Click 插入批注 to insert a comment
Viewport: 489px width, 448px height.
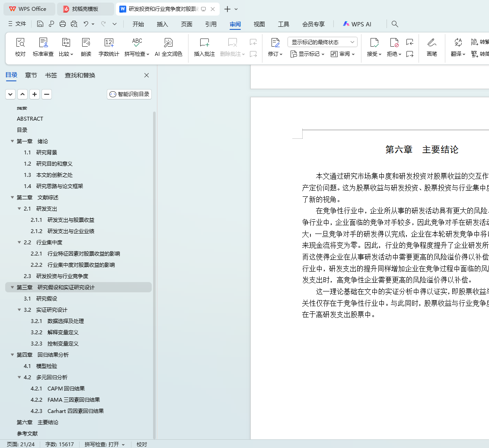pos(204,48)
